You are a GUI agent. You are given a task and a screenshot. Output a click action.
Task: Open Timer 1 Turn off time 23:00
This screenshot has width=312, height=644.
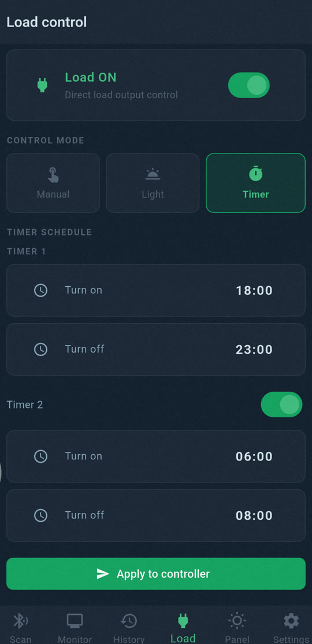point(156,350)
